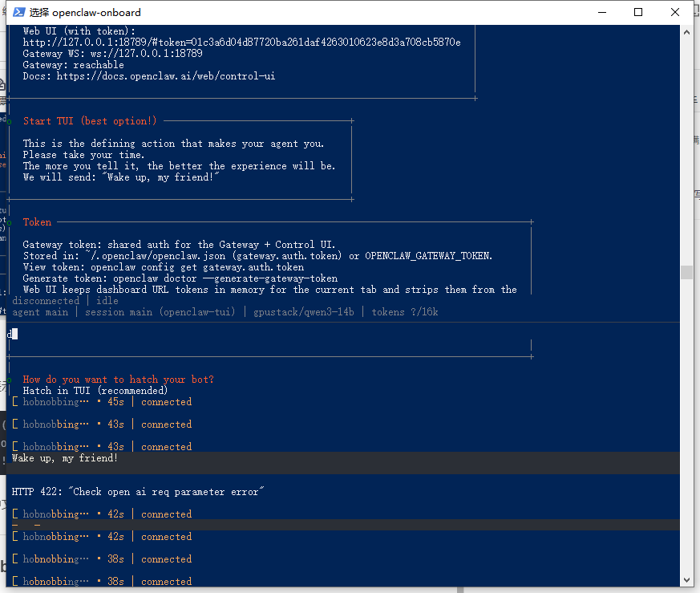The width and height of the screenshot is (700, 593).
Task: Click the Web UI token URL line
Action: (x=241, y=43)
